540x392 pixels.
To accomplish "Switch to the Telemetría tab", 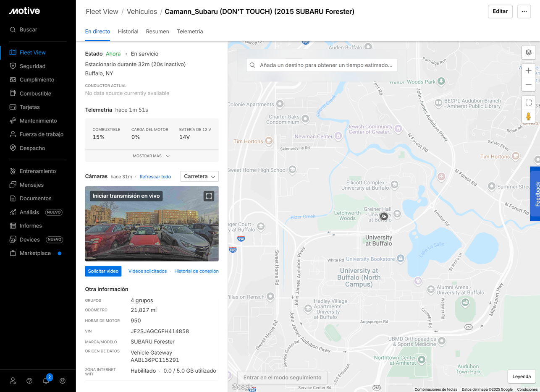I will [x=190, y=31].
